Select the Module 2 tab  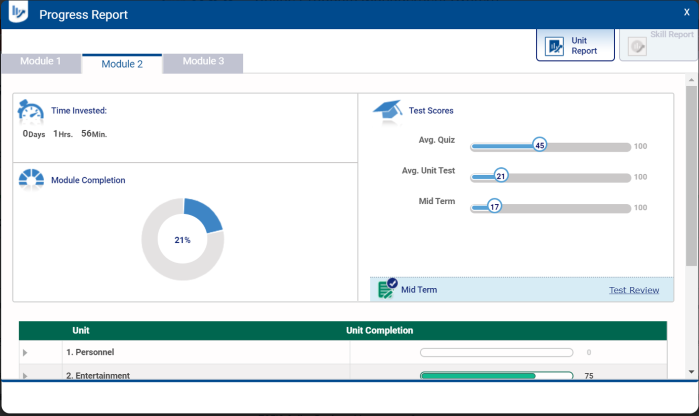(x=122, y=64)
